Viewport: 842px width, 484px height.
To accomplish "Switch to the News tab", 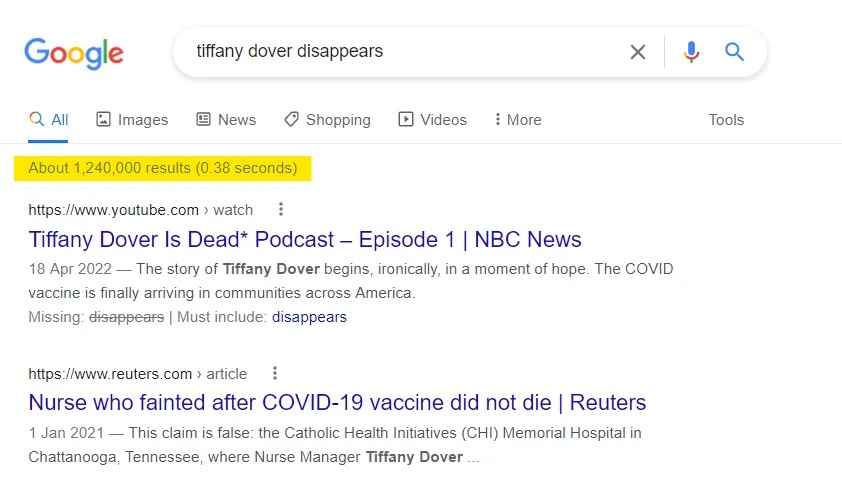I will [226, 120].
